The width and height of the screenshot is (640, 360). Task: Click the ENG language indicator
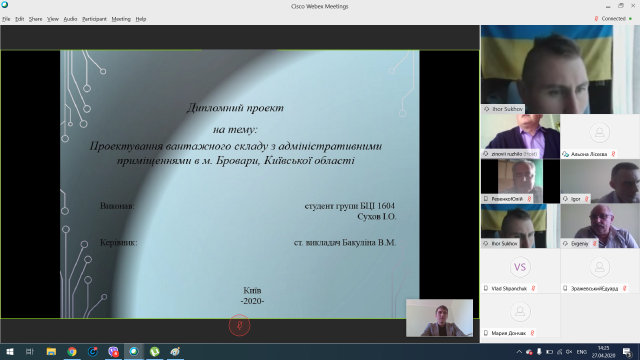[582, 352]
